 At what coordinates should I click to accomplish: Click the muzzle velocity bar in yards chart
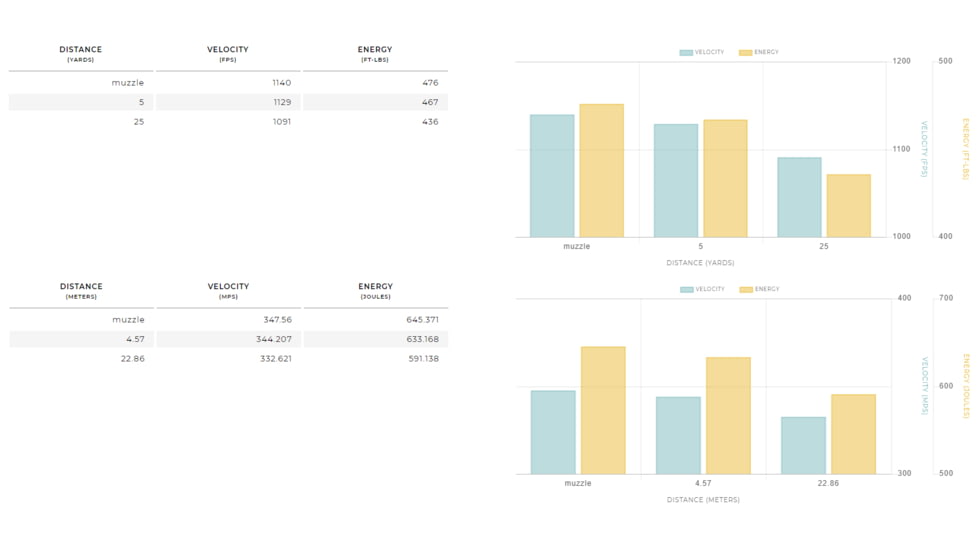552,176
